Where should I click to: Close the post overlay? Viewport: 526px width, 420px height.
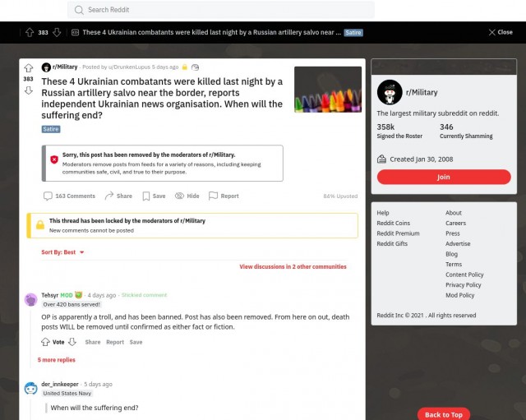(x=501, y=32)
